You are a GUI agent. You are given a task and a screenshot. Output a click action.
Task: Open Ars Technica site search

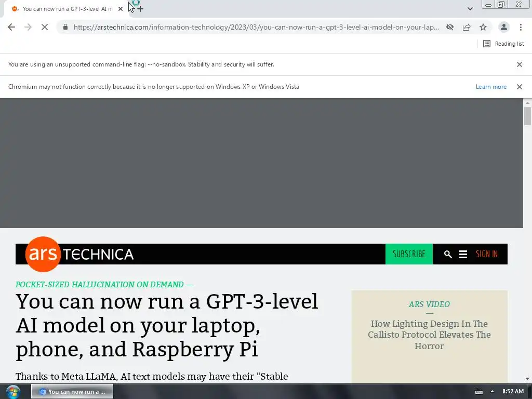[447, 254]
